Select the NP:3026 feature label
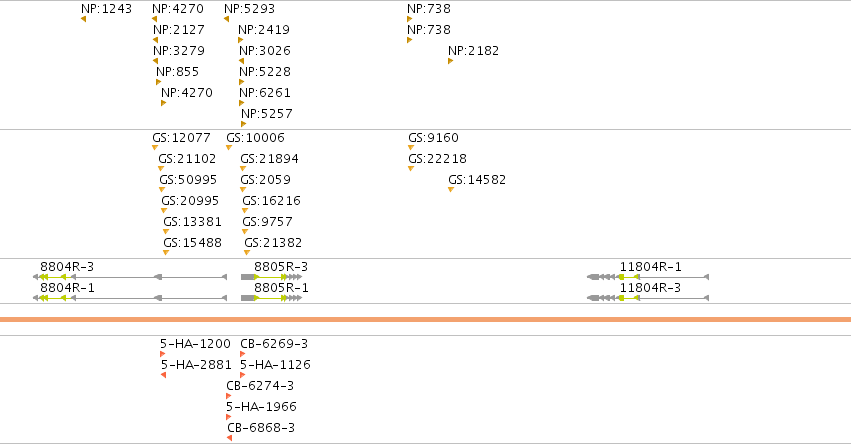Screen dimensions: 851x444 [x=265, y=51]
